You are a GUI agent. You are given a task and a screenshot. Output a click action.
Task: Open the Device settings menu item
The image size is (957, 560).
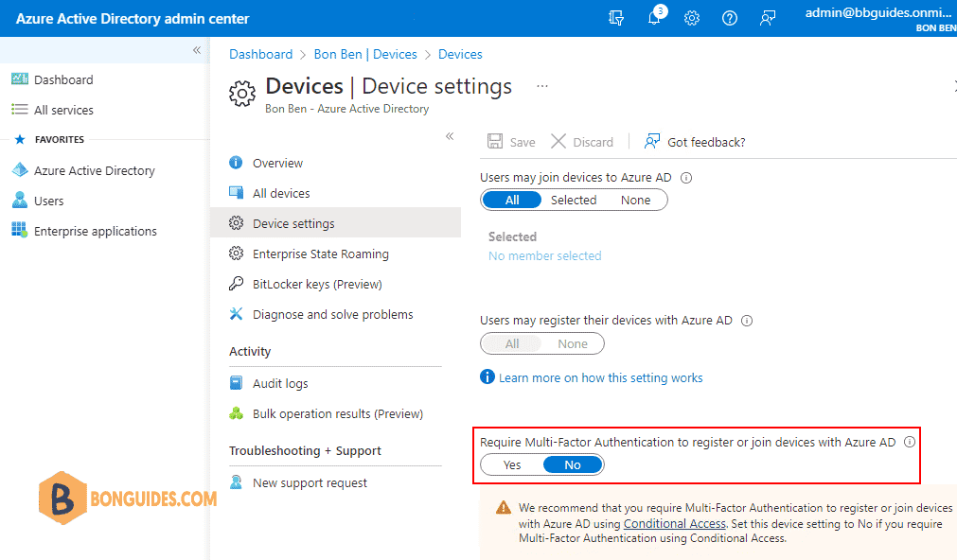[335, 222]
